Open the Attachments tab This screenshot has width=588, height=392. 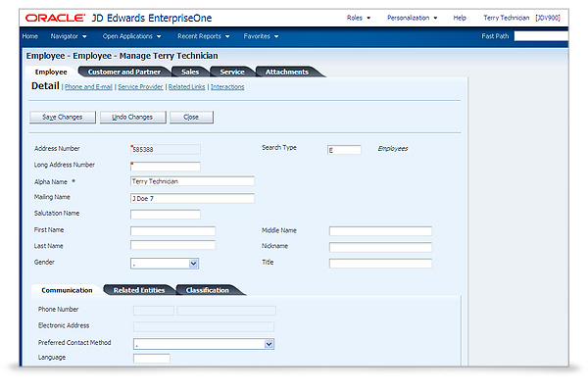[286, 72]
